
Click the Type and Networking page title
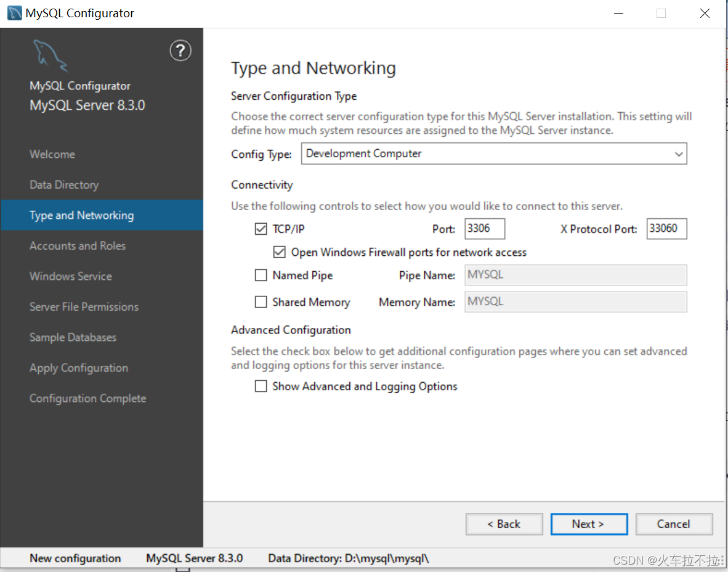click(313, 68)
